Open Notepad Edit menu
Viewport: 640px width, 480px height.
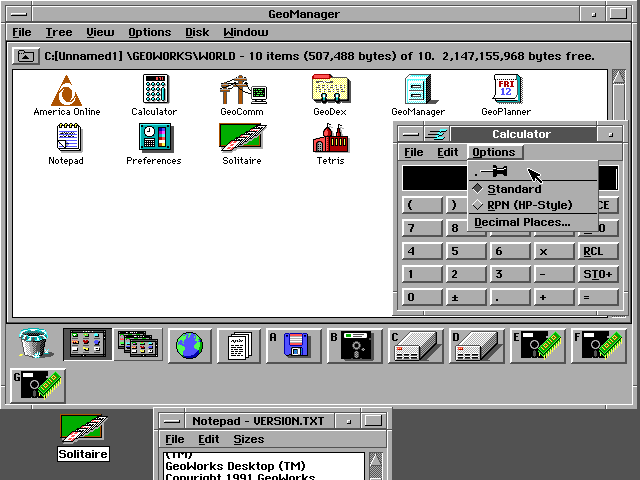coord(209,439)
